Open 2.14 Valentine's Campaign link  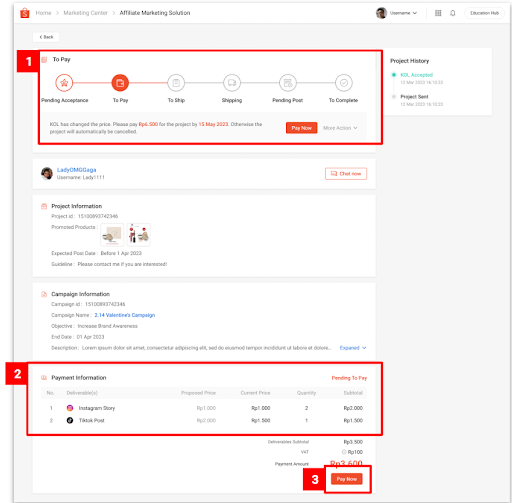click(x=125, y=315)
